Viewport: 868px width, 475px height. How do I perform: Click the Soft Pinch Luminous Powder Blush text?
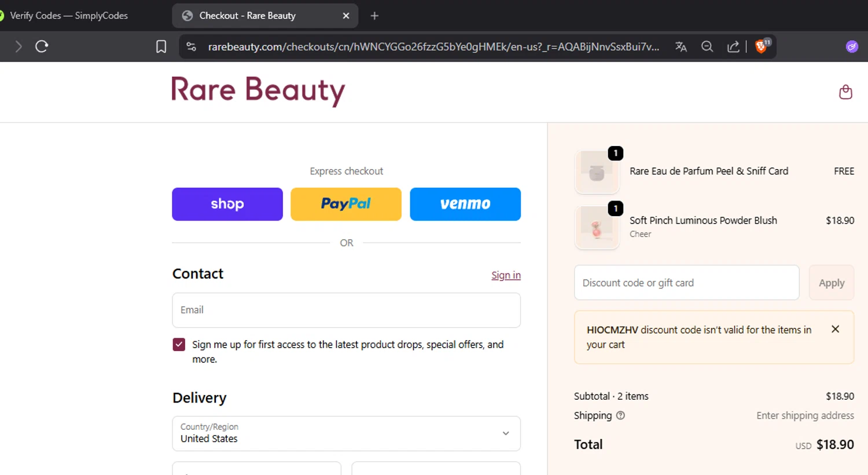click(703, 220)
